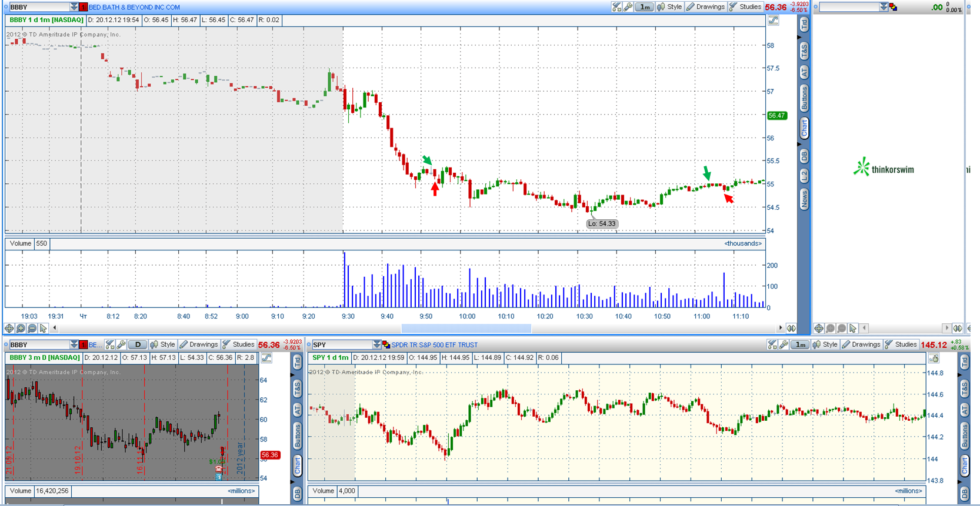Open T&S sidebar tab of top chart
Viewport: 980px width, 506px height.
point(804,51)
